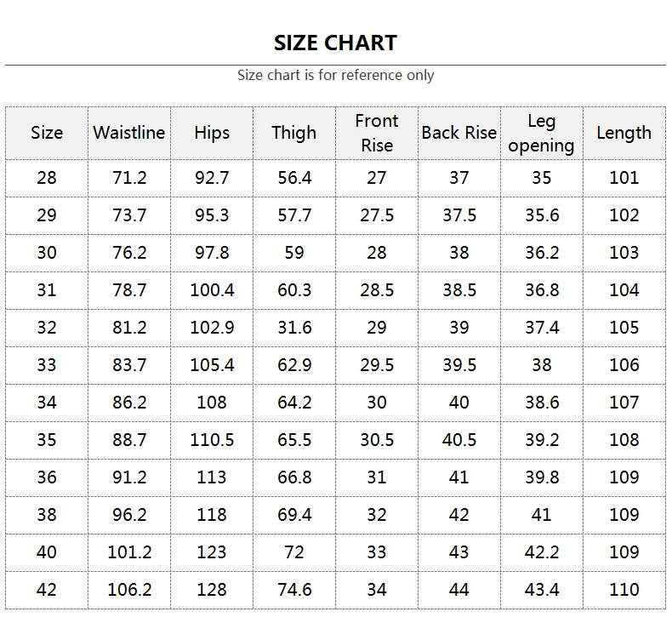
Task: Click the thigh value 31.6
Action: coord(294,328)
